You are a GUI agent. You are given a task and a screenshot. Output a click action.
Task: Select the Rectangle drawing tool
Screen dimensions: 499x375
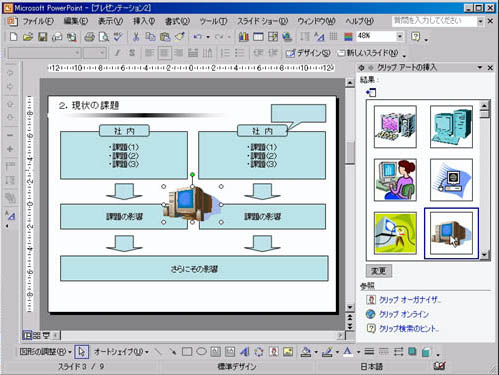click(187, 351)
